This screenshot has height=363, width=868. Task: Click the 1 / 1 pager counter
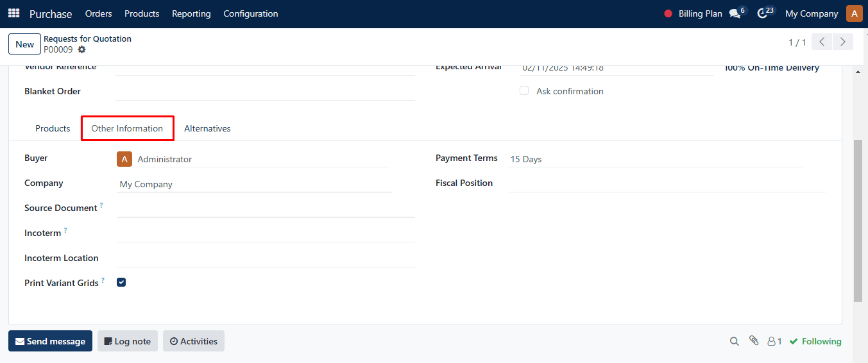(x=797, y=42)
